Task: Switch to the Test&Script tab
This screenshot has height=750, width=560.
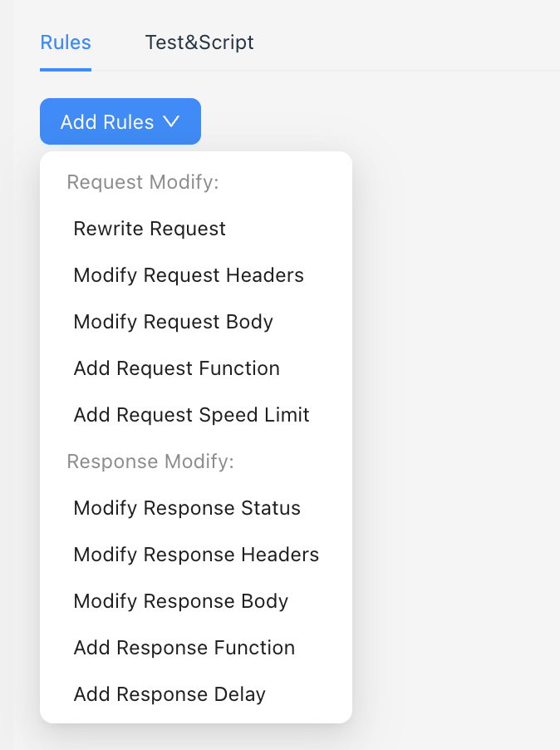Action: pos(199,42)
